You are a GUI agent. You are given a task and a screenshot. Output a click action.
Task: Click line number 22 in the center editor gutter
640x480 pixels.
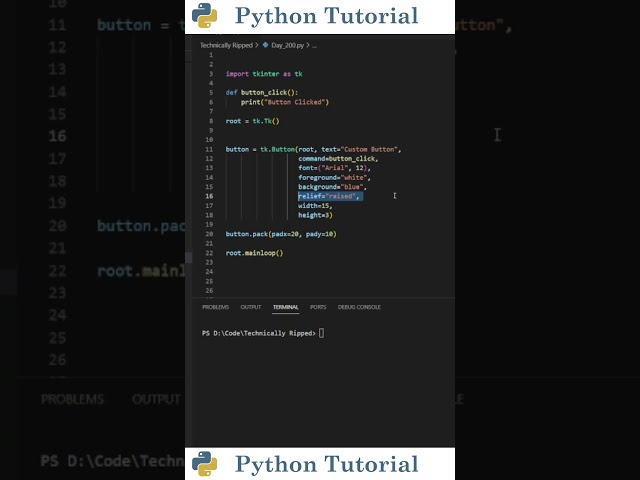click(209, 253)
